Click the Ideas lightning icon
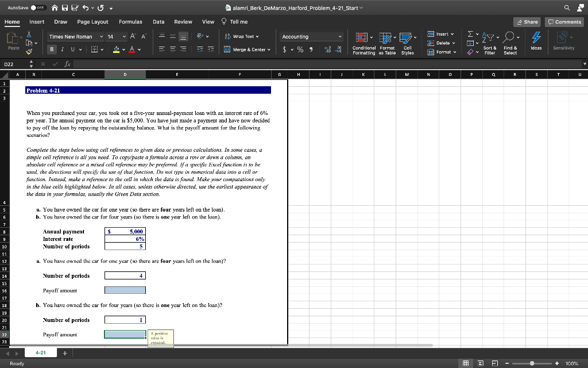 [x=536, y=41]
